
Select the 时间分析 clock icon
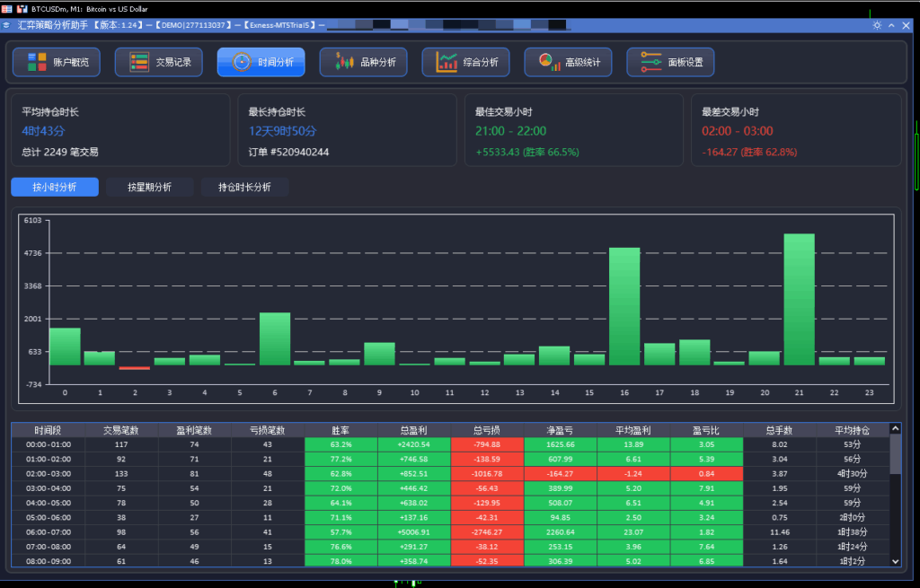click(241, 62)
